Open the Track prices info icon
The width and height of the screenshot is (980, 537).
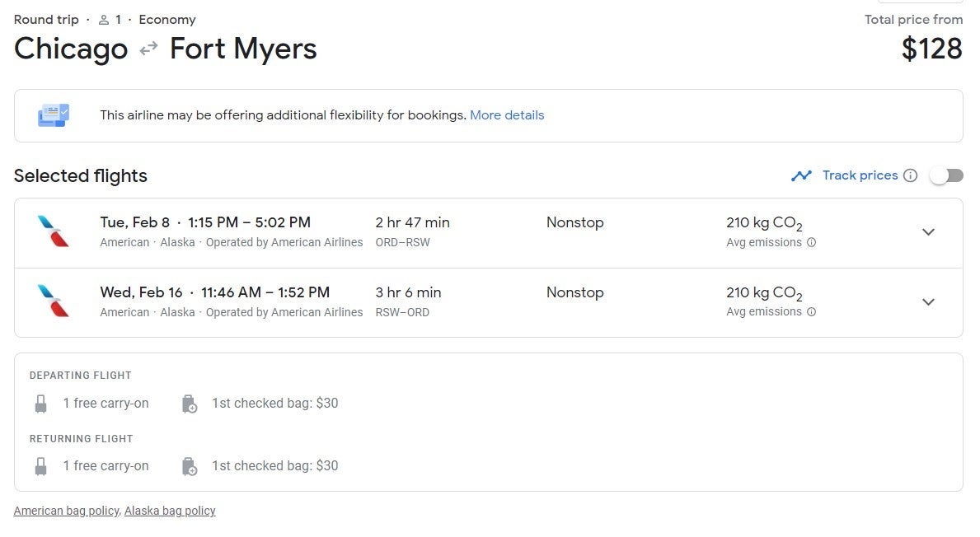[x=910, y=175]
